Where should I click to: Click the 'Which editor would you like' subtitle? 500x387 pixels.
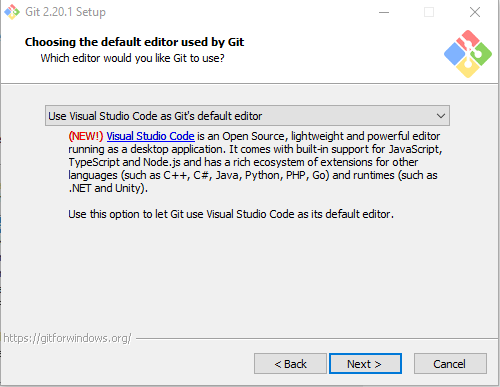[132, 58]
